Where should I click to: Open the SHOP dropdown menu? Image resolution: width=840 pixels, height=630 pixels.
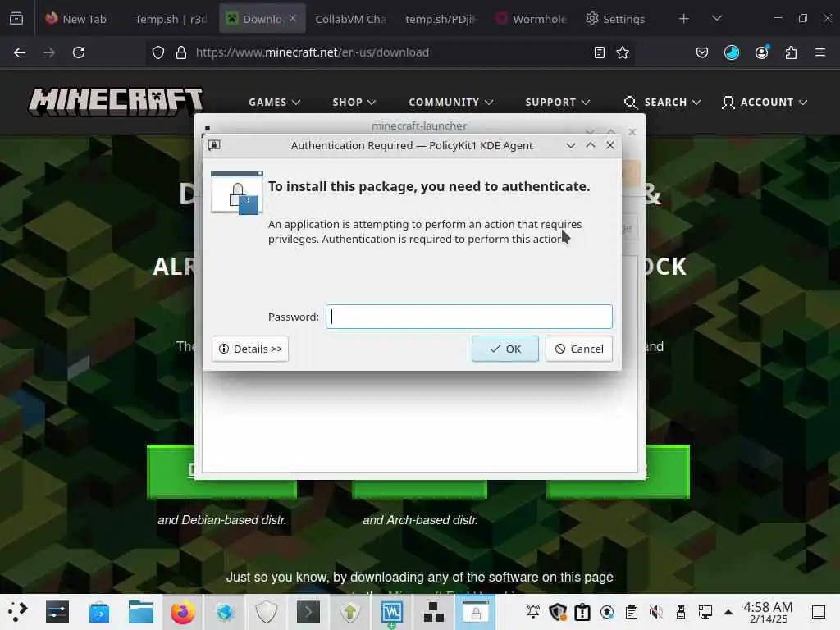(x=354, y=102)
